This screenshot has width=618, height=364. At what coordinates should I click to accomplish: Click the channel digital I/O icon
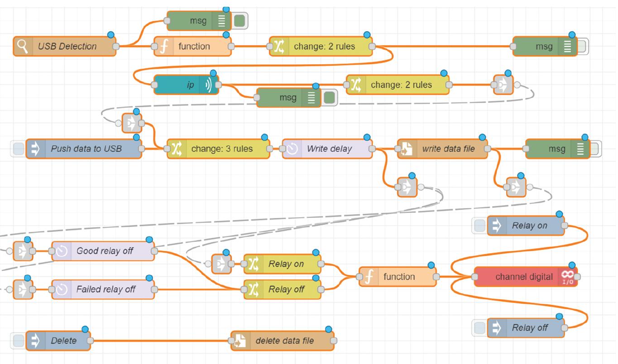click(x=567, y=276)
